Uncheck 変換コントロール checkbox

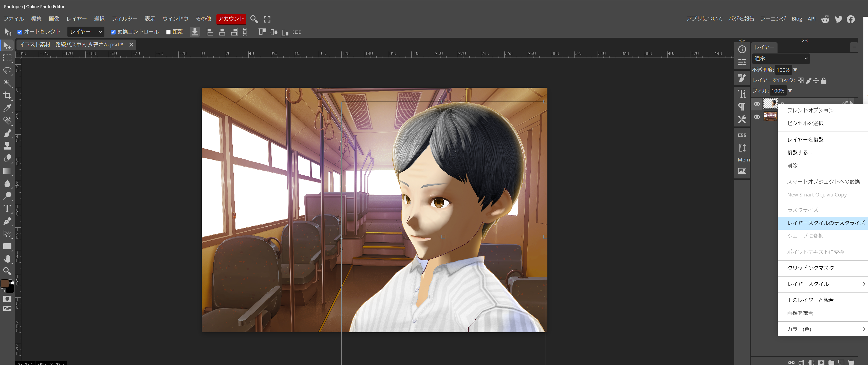pos(113,32)
